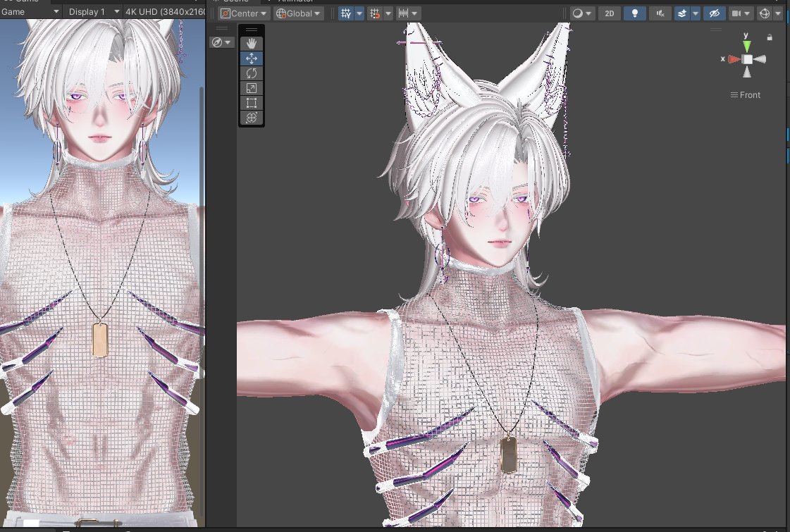Viewport: 790px width, 532px height.
Task: Toggle hidden objects visibility eye
Action: tap(714, 13)
